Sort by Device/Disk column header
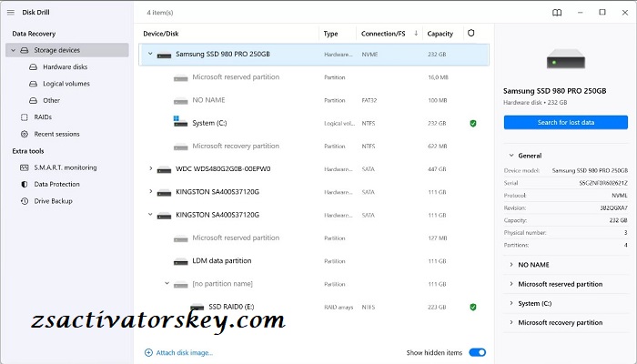 (161, 34)
